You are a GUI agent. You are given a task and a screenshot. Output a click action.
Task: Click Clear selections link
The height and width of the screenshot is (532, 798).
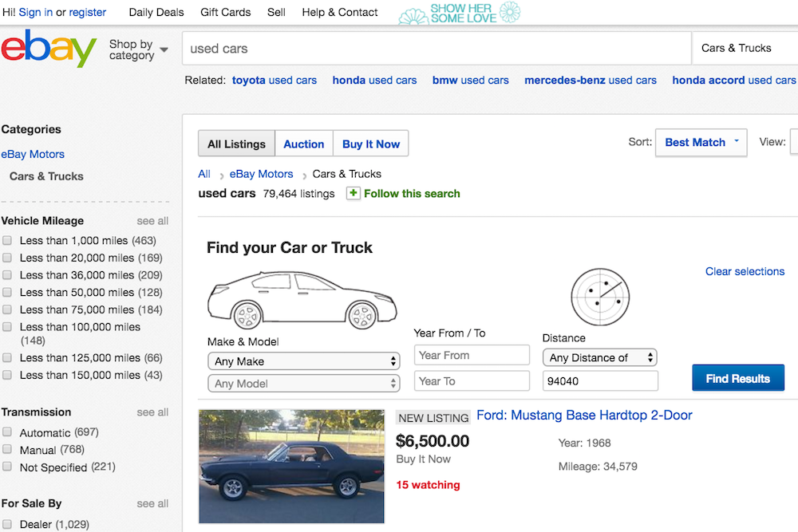click(x=745, y=272)
